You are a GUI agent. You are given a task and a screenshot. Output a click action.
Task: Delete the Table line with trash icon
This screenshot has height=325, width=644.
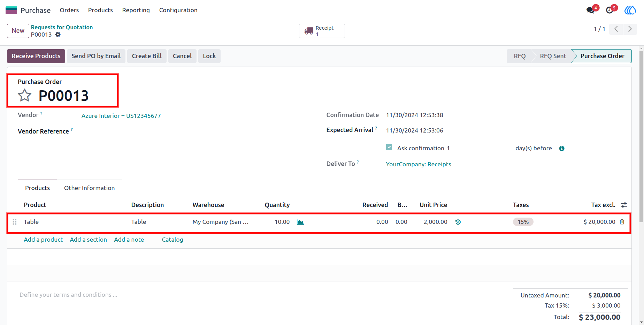pyautogui.click(x=622, y=222)
